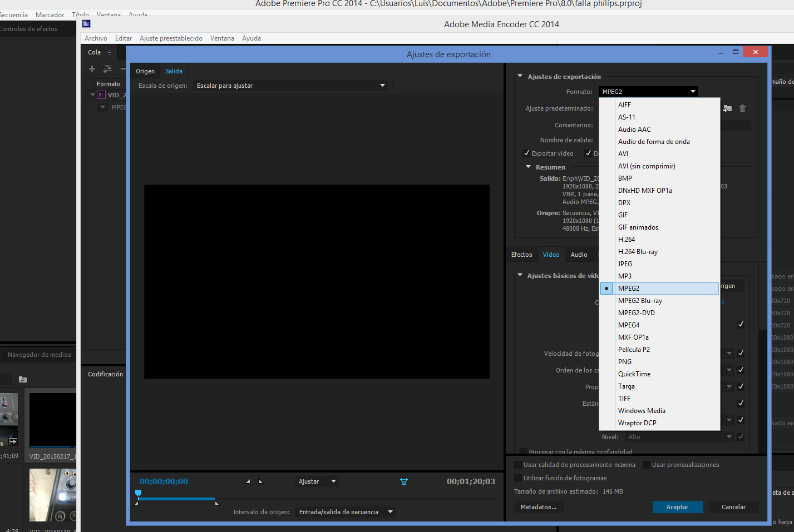Enable Procesar con la máxima profundidad

coord(523,451)
